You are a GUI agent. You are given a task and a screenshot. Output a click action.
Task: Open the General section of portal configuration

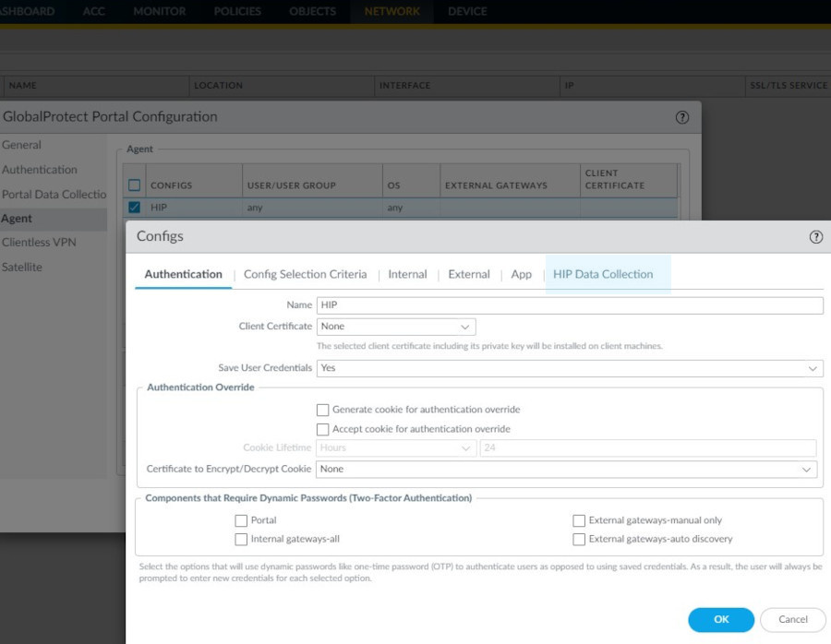point(21,145)
